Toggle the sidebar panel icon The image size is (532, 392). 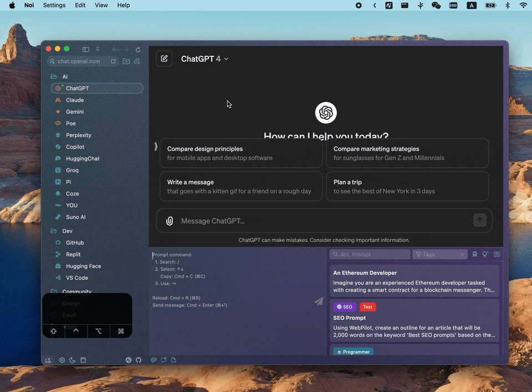coord(86,49)
